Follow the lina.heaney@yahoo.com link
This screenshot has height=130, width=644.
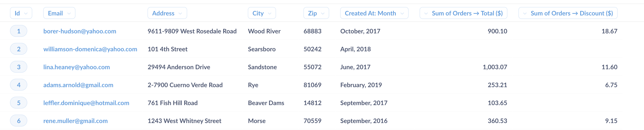pyautogui.click(x=76, y=67)
